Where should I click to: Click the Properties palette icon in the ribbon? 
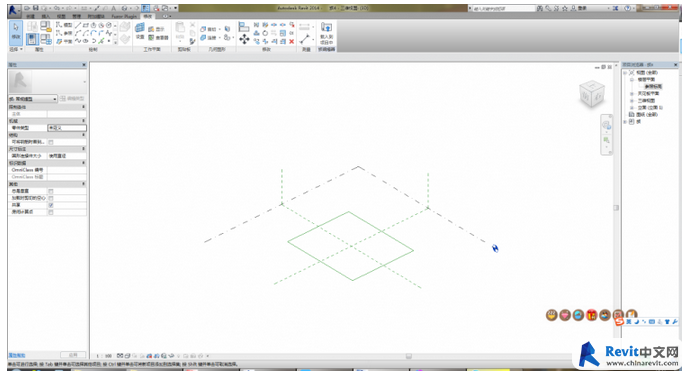(x=32, y=39)
